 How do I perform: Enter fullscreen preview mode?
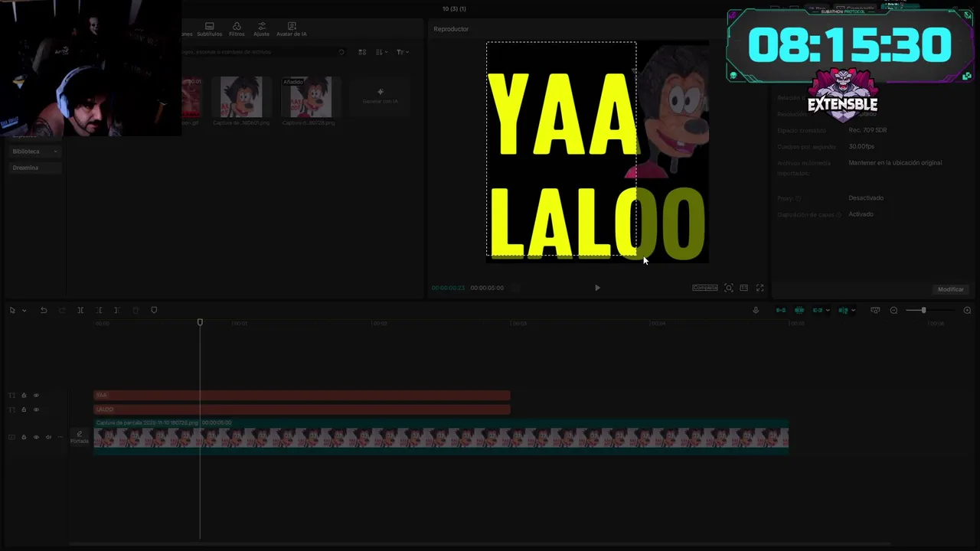(759, 288)
